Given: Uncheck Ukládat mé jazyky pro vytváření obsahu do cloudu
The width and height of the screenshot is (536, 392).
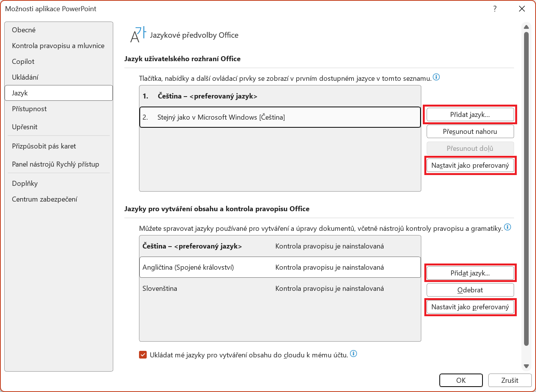Looking at the screenshot, I should tap(143, 355).
